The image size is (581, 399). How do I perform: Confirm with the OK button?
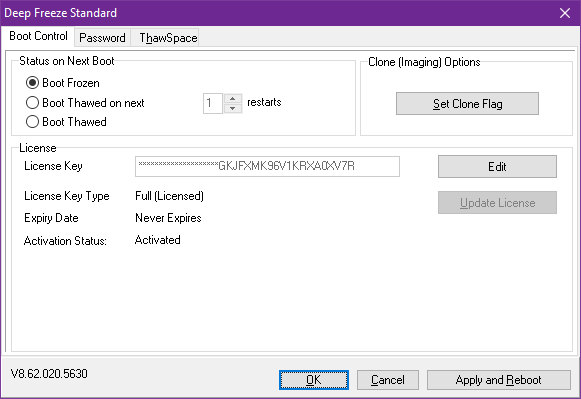pyautogui.click(x=314, y=380)
